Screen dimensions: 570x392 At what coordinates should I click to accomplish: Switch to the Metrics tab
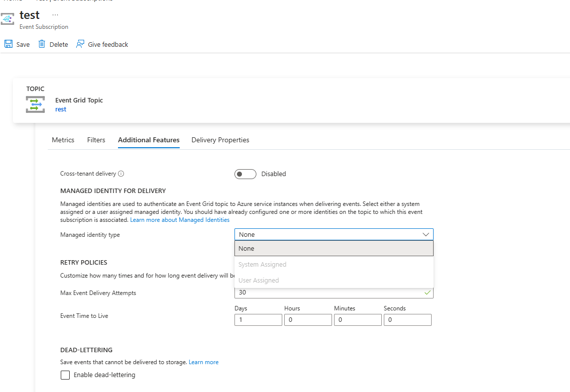pos(63,140)
